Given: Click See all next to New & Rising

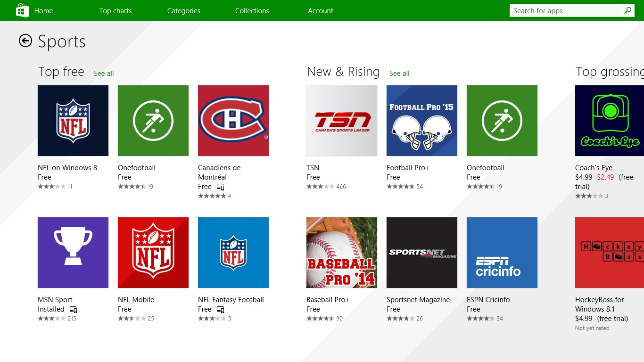Looking at the screenshot, I should [399, 73].
